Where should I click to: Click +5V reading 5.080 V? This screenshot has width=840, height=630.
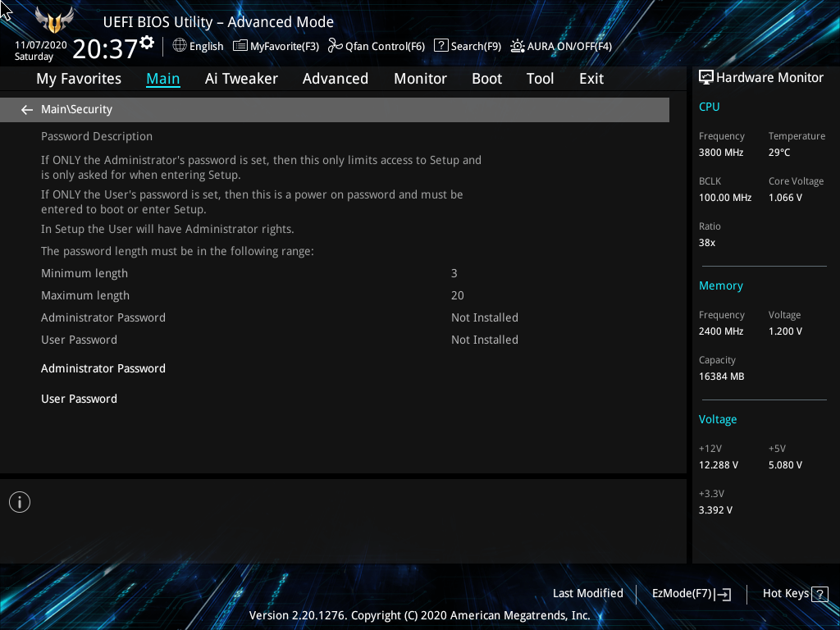785,465
